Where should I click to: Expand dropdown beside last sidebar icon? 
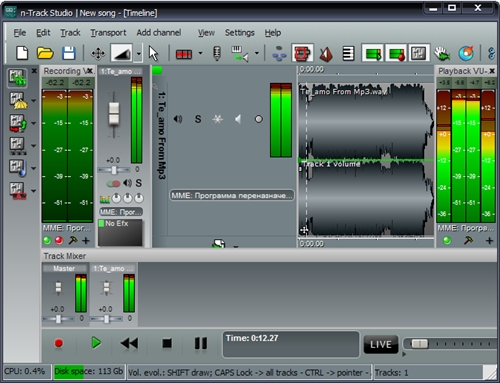[33, 191]
